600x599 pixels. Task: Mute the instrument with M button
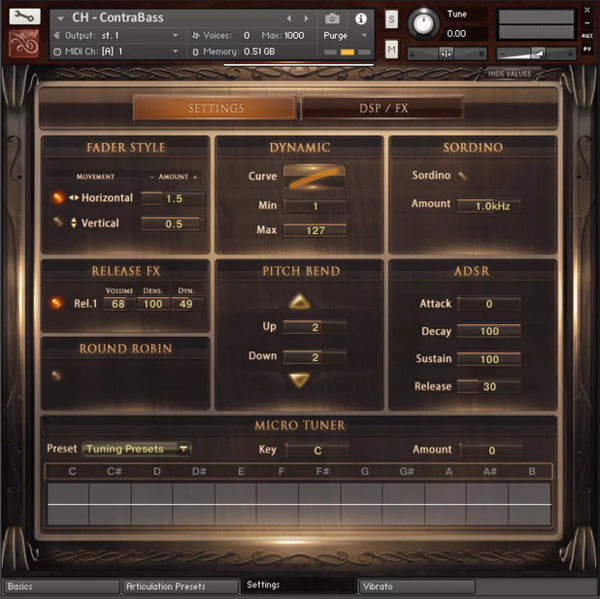(391, 49)
